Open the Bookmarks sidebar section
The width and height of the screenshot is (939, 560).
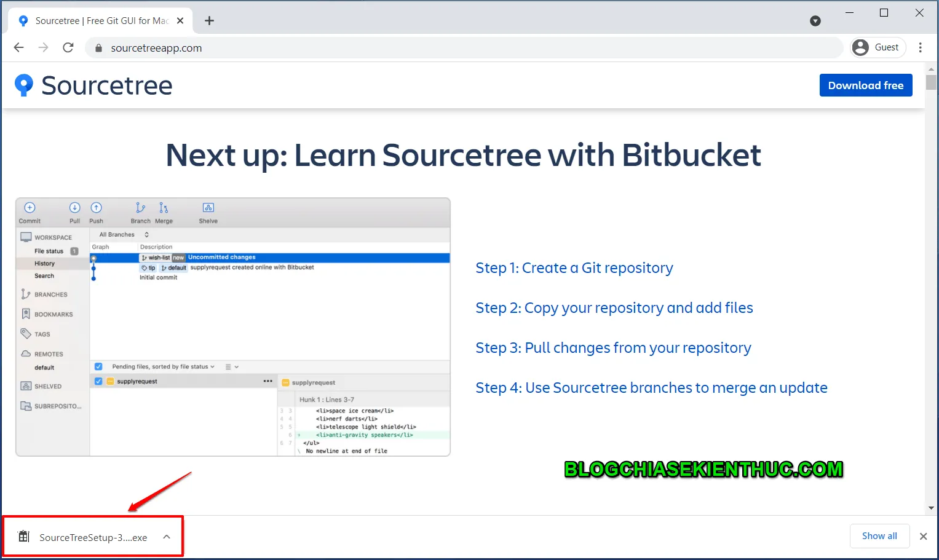pyautogui.click(x=26, y=314)
